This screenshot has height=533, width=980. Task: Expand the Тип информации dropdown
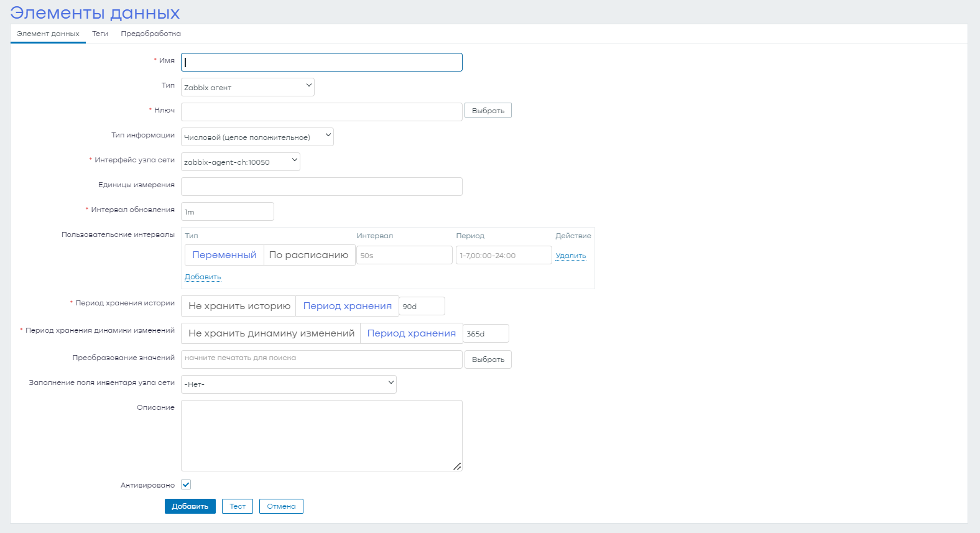257,137
